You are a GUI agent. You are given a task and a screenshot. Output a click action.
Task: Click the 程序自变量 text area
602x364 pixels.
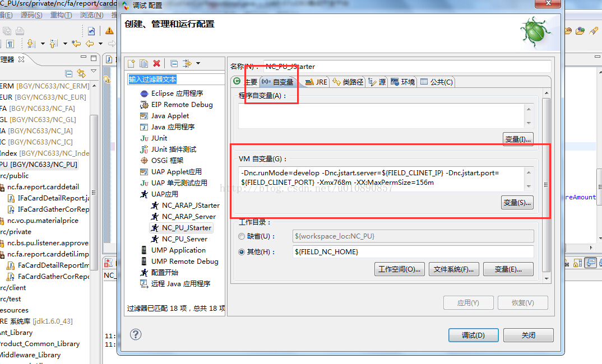pyautogui.click(x=381, y=115)
